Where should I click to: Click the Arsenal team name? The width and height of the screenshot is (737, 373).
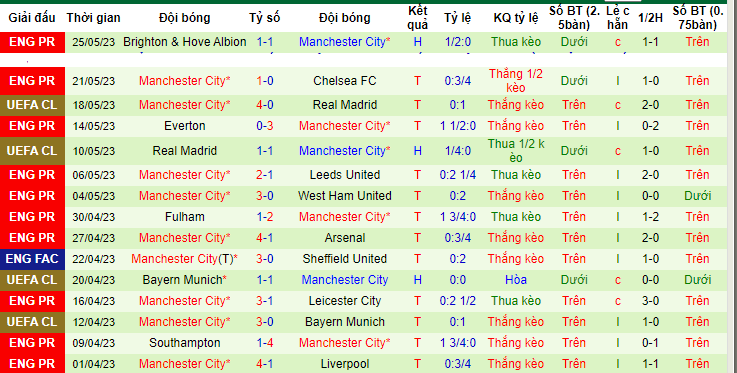(345, 238)
